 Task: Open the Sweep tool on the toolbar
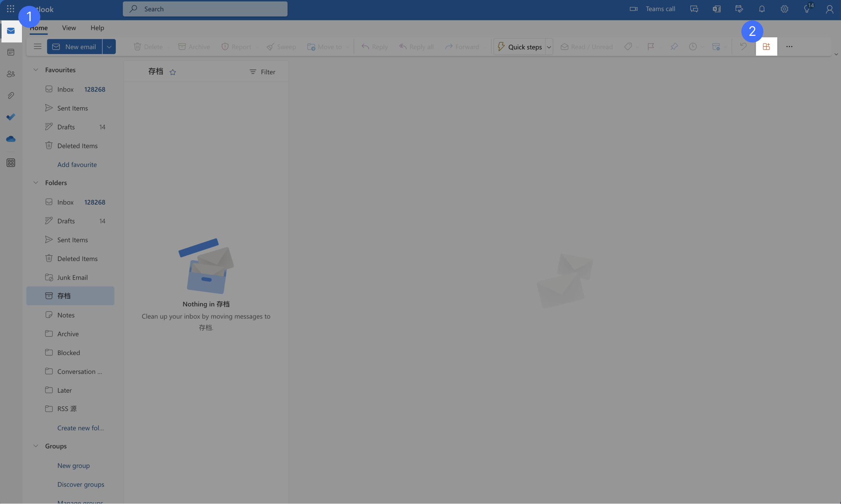(x=281, y=46)
